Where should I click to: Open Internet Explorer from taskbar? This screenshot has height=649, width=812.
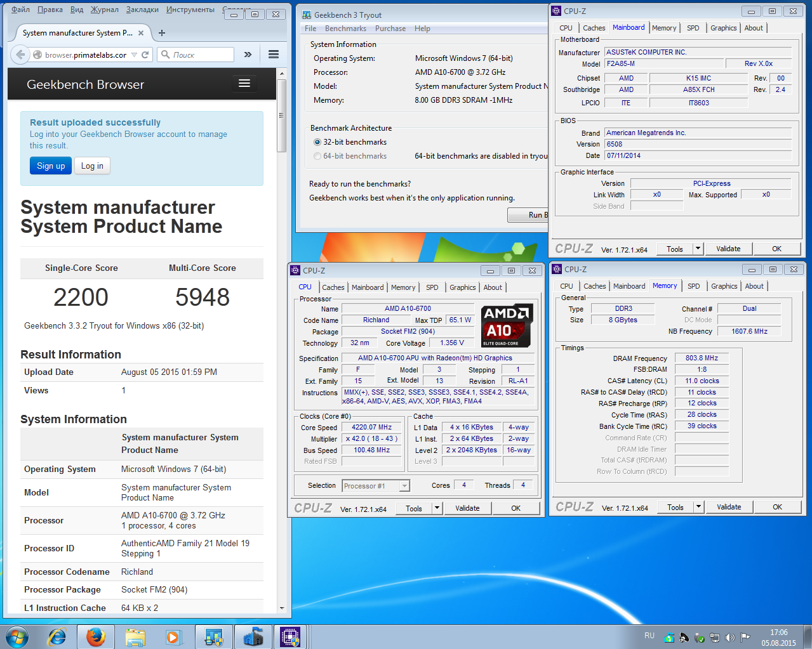(57, 636)
